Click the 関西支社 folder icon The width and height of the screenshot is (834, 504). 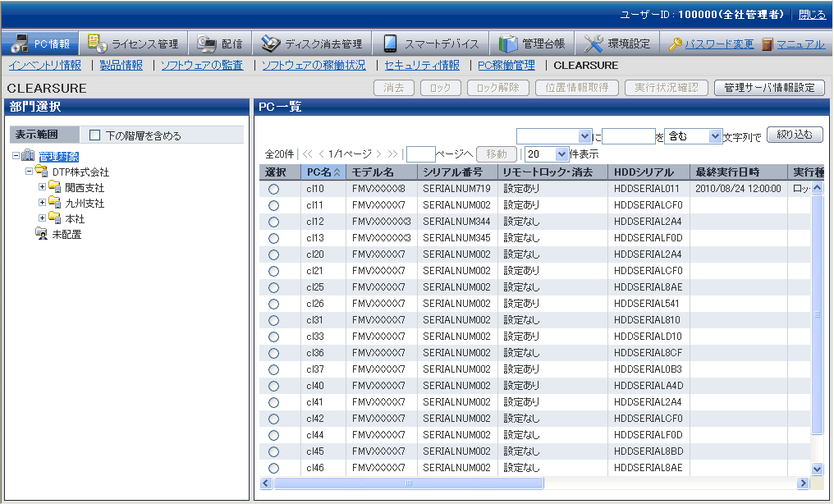click(x=54, y=186)
